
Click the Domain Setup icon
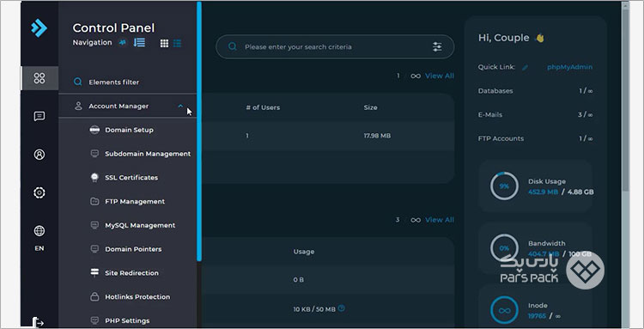point(94,130)
